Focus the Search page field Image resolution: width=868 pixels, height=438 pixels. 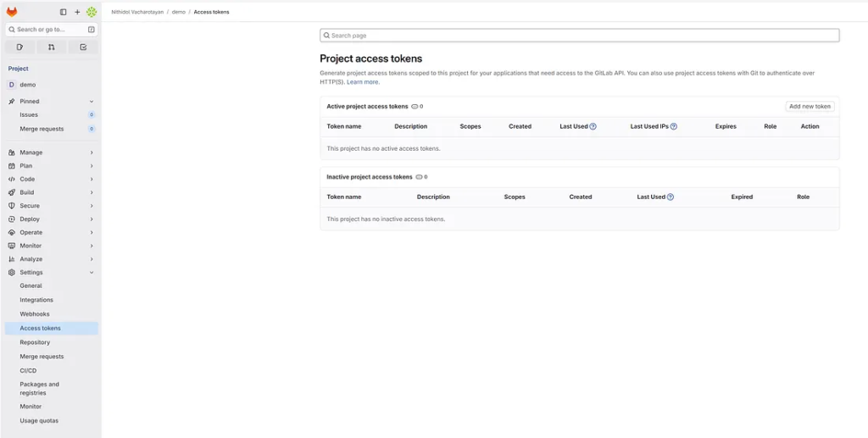[x=580, y=36]
